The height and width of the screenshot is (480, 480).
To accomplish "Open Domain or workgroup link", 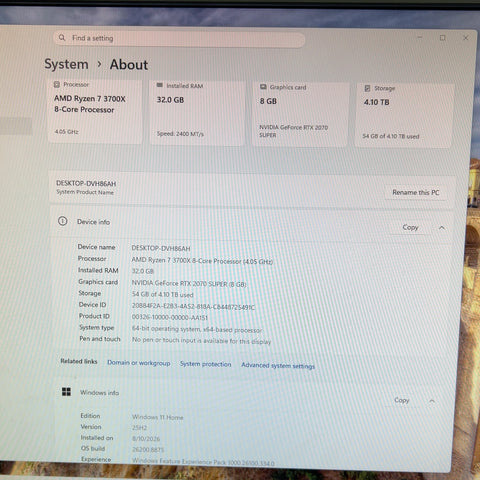I will pos(139,363).
